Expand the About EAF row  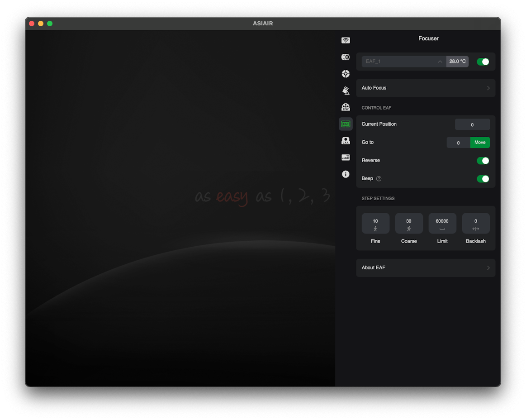tap(426, 268)
